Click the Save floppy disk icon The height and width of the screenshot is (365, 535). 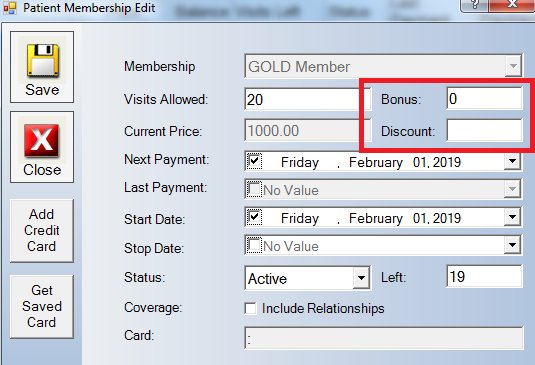click(x=43, y=60)
